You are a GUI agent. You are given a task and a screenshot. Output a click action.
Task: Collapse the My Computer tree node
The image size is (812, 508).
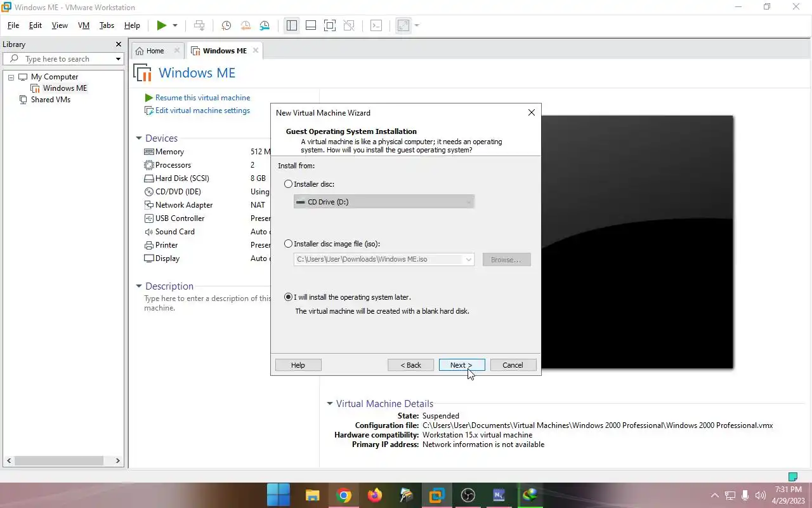(11, 77)
